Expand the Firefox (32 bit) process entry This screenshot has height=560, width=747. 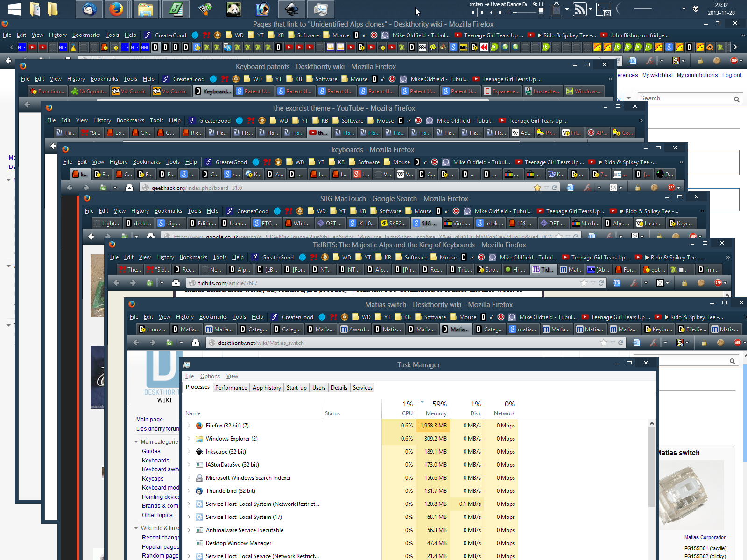(189, 425)
